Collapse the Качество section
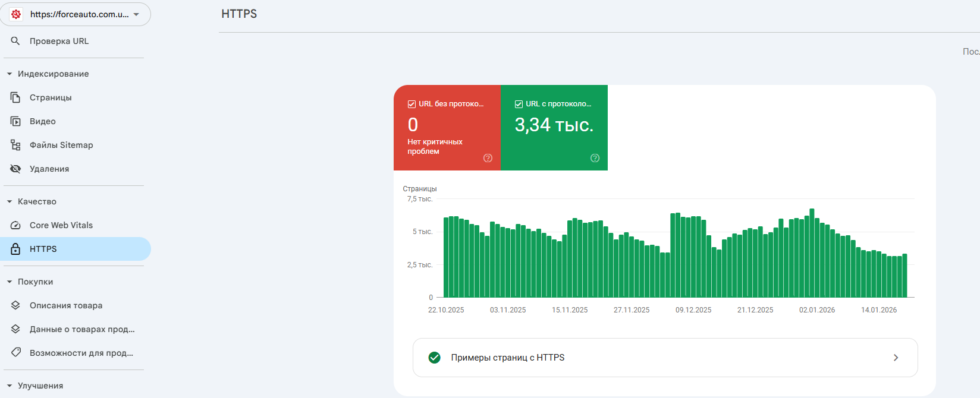This screenshot has width=980, height=398. [x=10, y=201]
